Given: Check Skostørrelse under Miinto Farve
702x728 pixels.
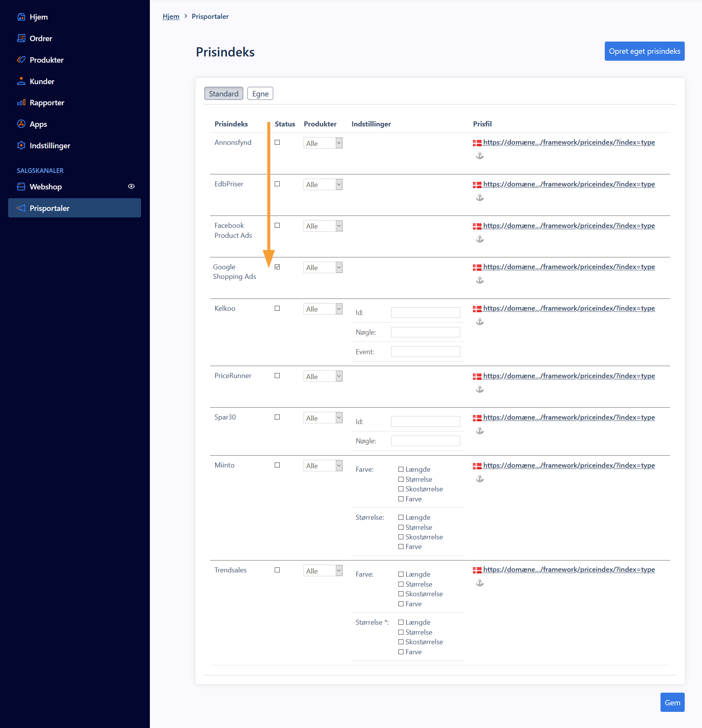Looking at the screenshot, I should 401,489.
